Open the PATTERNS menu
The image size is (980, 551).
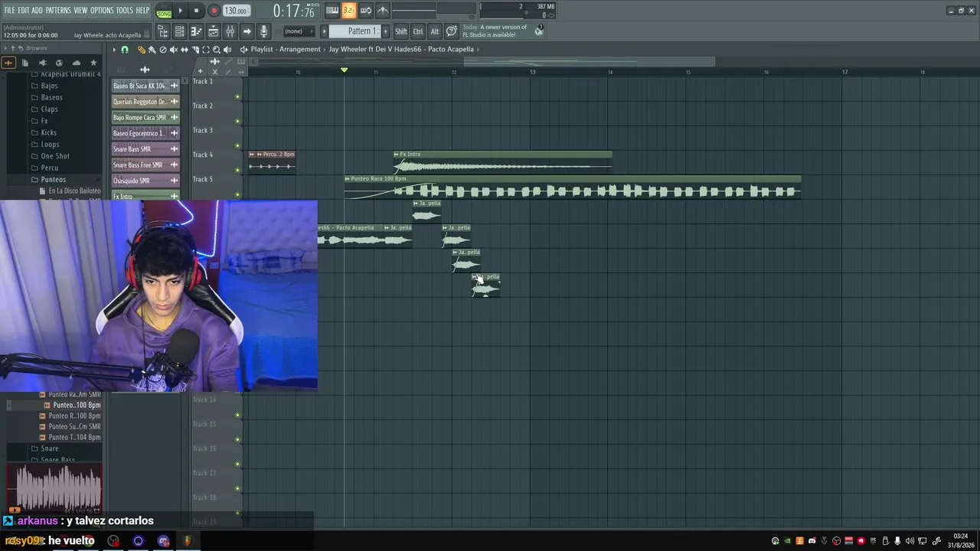(58, 11)
